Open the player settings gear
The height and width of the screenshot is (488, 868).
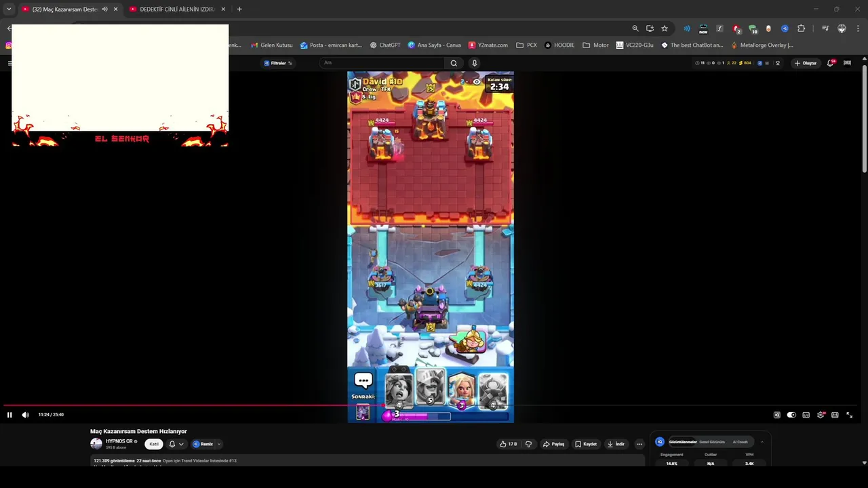[x=821, y=415]
